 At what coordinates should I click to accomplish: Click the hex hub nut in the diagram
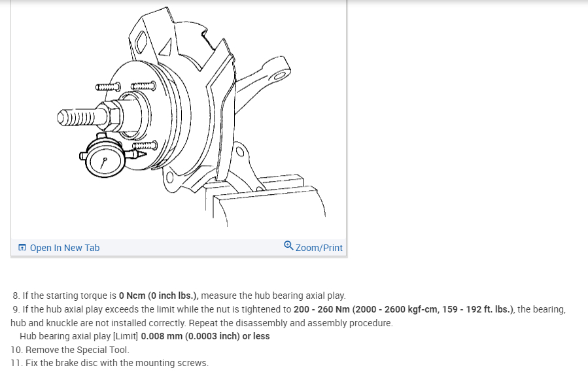click(111, 116)
